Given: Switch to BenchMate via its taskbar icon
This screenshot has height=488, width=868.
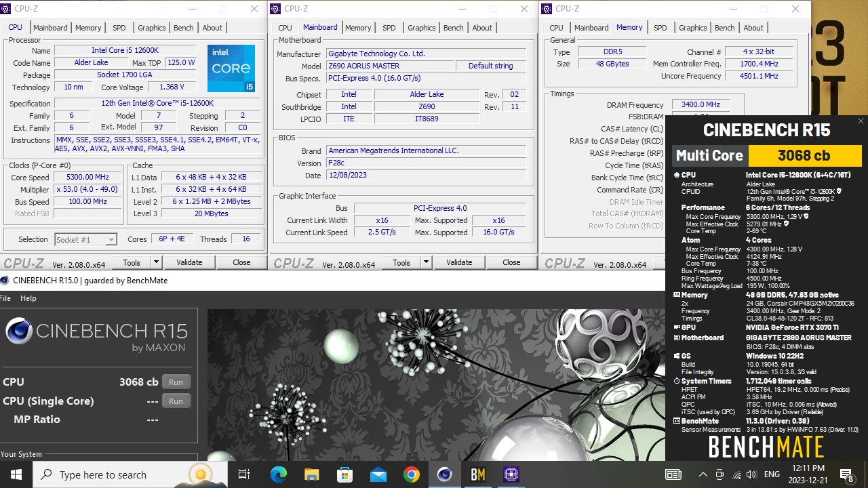Looking at the screenshot, I should coord(477,474).
